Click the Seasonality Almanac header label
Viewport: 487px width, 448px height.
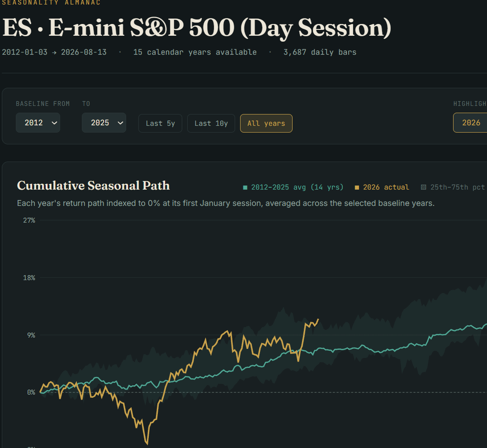tap(51, 2)
